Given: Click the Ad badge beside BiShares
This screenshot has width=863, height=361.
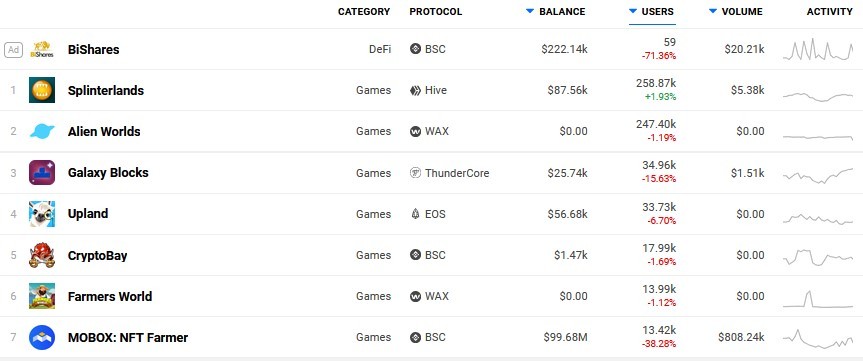Looking at the screenshot, I should [x=13, y=50].
